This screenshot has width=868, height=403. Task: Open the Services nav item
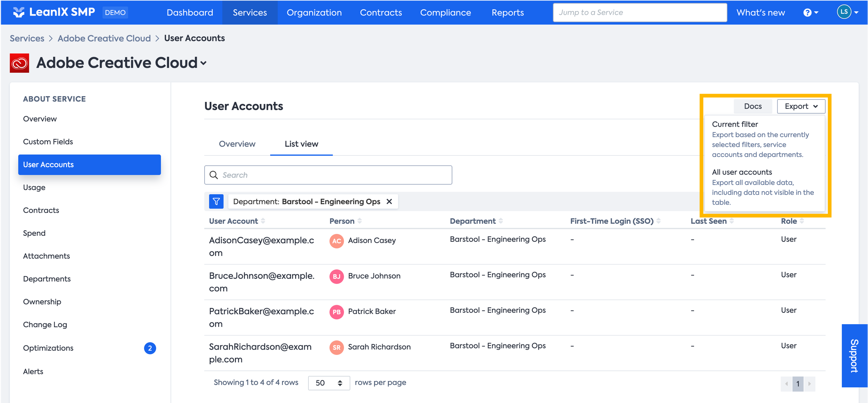click(x=250, y=12)
